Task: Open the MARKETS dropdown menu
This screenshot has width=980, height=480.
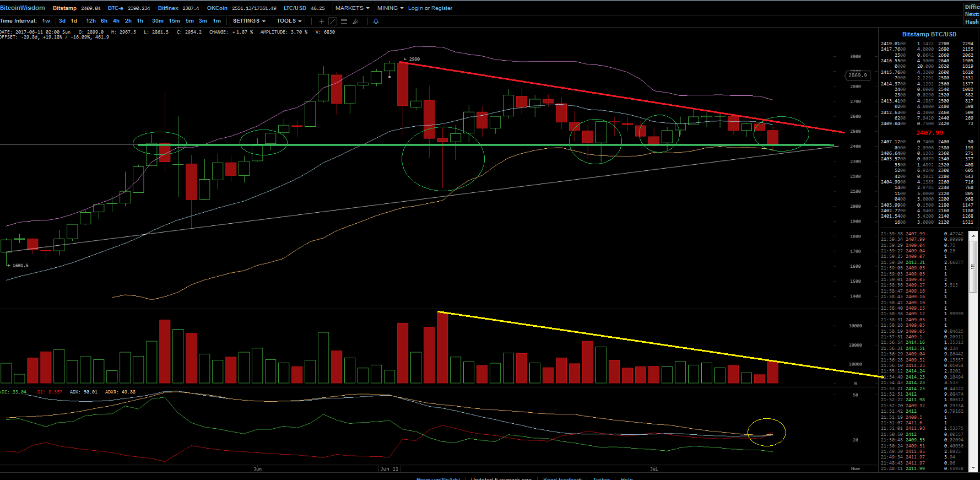Action: click(x=352, y=8)
